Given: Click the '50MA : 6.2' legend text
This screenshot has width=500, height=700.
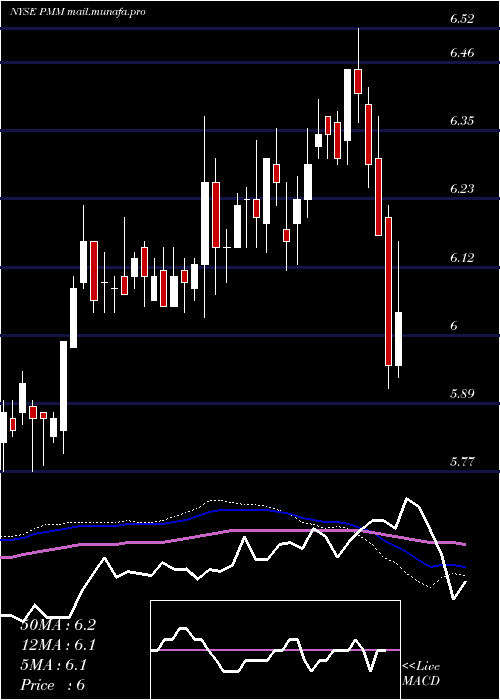Looking at the screenshot, I should coord(58,625).
